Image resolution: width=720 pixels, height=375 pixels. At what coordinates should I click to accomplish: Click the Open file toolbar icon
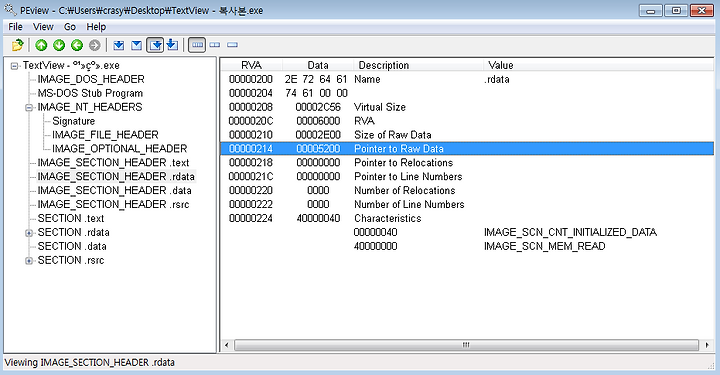point(17,45)
